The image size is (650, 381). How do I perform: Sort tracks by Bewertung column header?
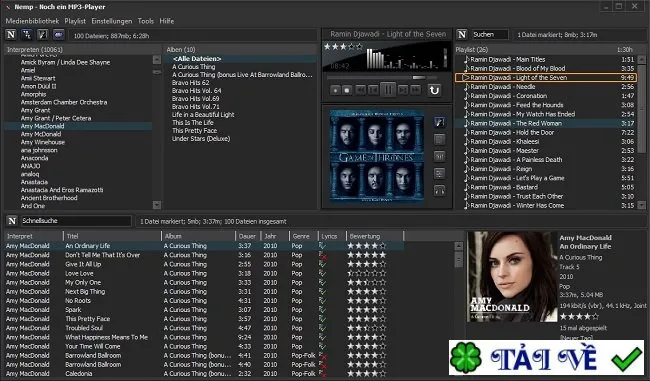(x=375, y=236)
